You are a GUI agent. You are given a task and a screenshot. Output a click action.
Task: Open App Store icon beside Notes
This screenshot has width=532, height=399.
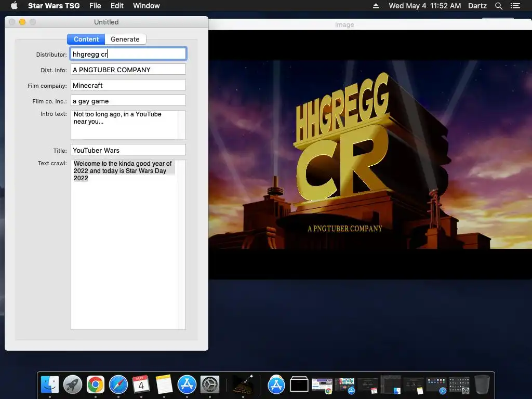(x=187, y=385)
